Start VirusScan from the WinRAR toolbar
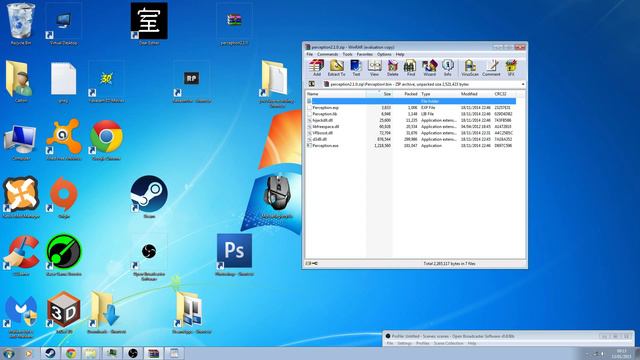This screenshot has height=360, width=640. 470,68
